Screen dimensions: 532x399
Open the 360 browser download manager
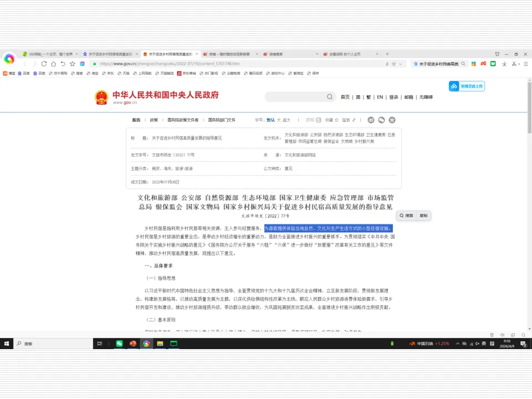[x=505, y=64]
